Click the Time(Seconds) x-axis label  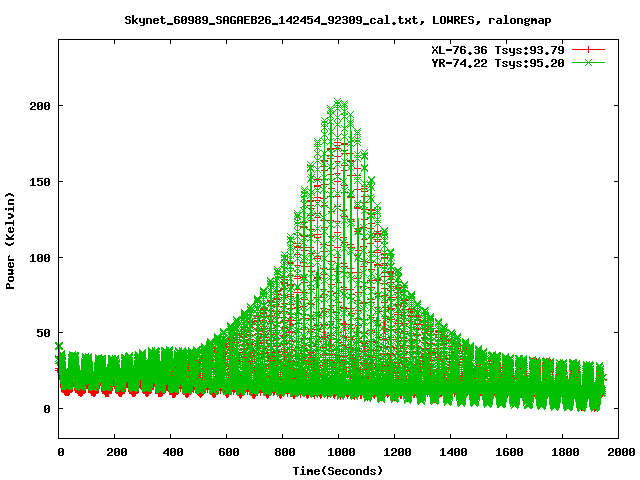(337, 470)
